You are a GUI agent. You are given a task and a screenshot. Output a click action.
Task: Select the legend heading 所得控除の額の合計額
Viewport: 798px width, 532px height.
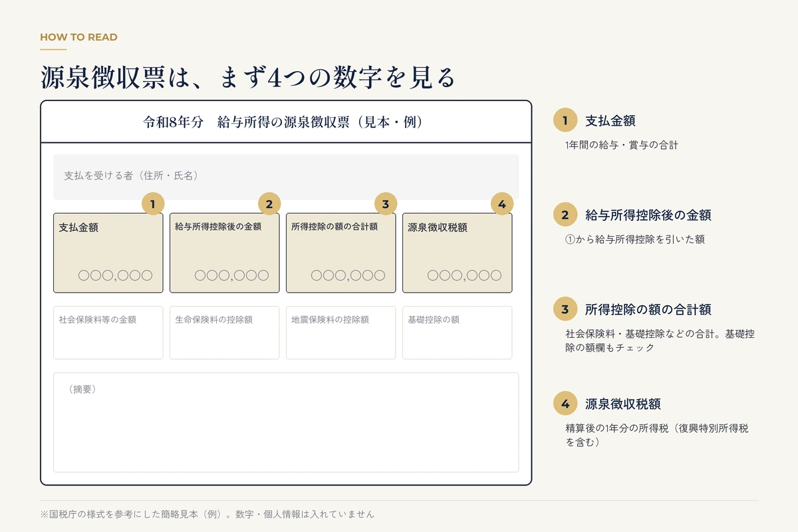pyautogui.click(x=648, y=309)
